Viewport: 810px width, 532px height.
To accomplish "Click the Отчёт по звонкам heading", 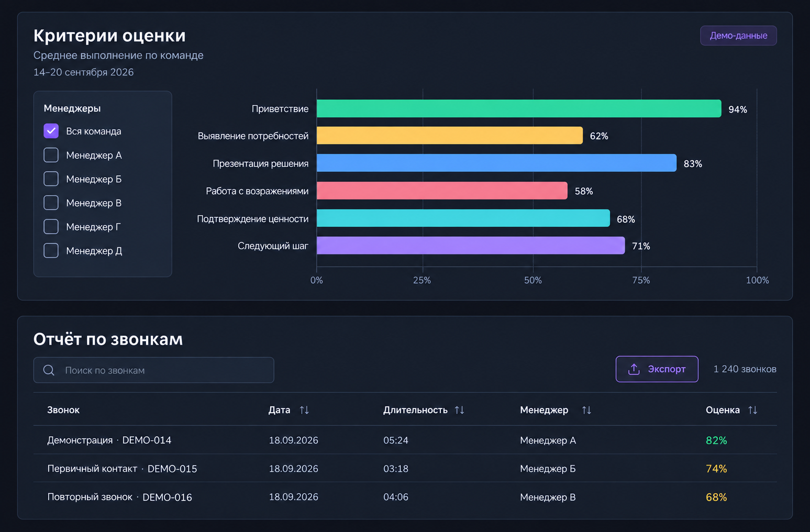I will pos(108,339).
